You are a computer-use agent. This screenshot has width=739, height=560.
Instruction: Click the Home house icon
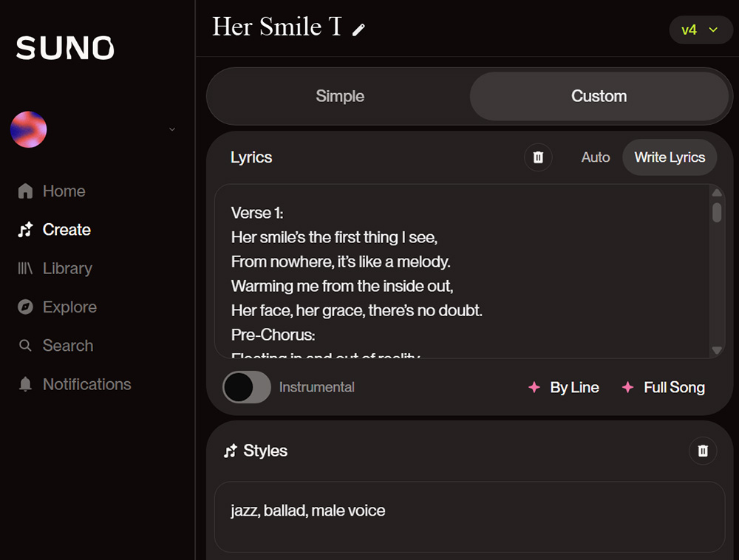(25, 191)
